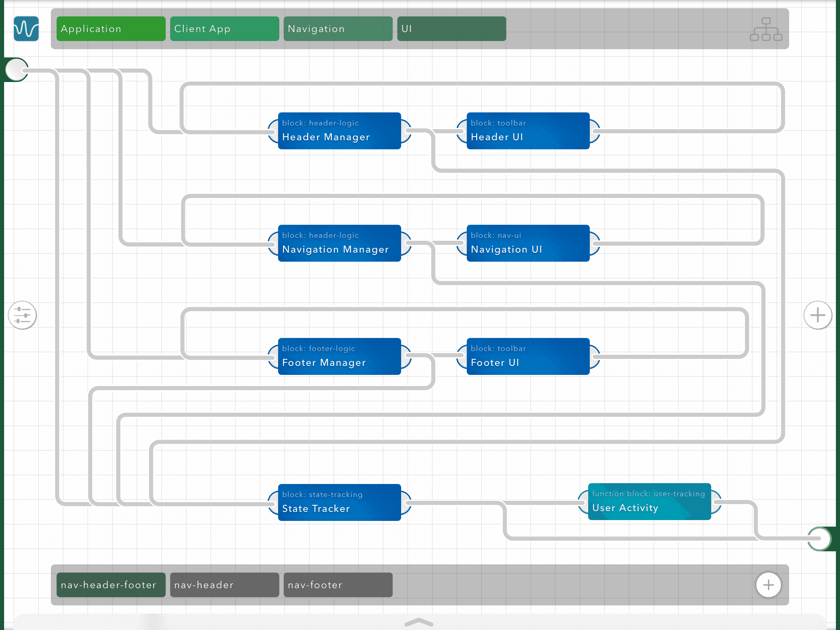840x630 pixels.
Task: Click the plus button on right edge
Action: point(817,315)
